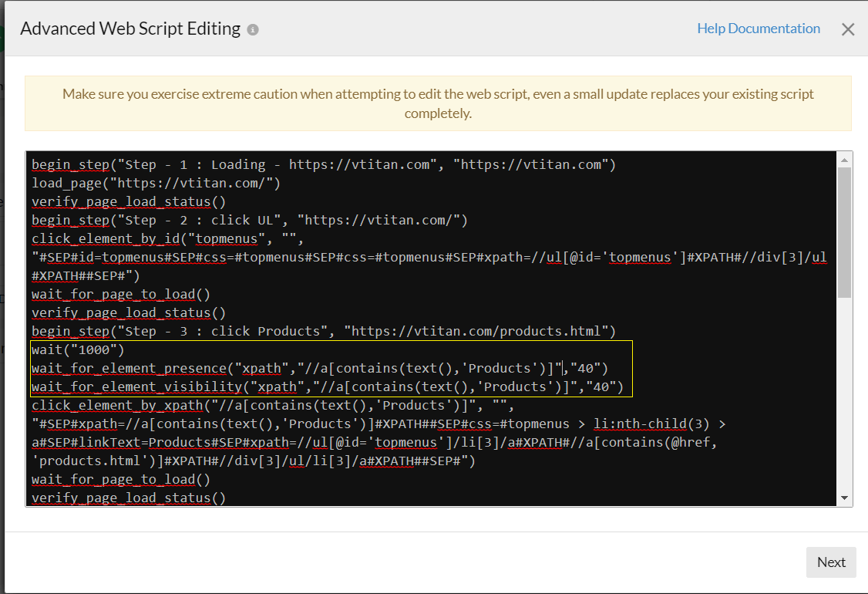Click the linkText=Products locator text in the script
868x594 pixels.
coord(109,442)
